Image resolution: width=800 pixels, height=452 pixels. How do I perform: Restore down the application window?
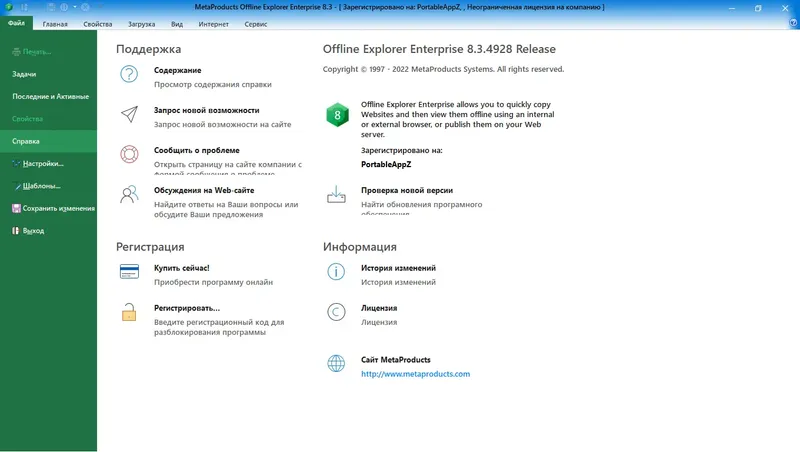(758, 8)
